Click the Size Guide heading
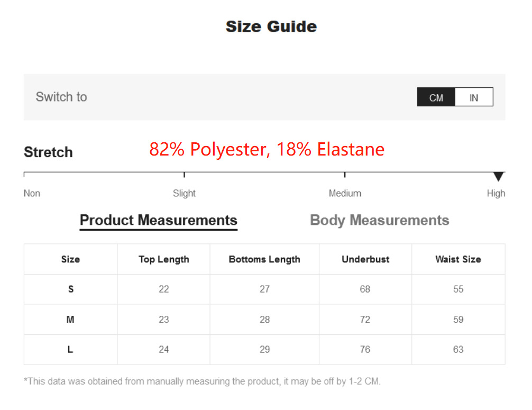 [271, 26]
